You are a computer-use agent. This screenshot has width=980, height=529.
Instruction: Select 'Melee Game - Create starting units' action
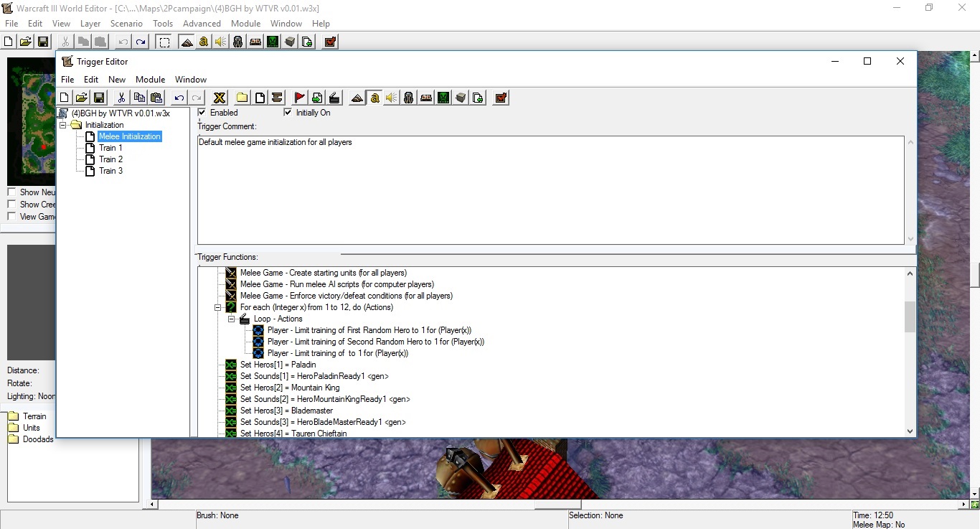[x=324, y=273]
